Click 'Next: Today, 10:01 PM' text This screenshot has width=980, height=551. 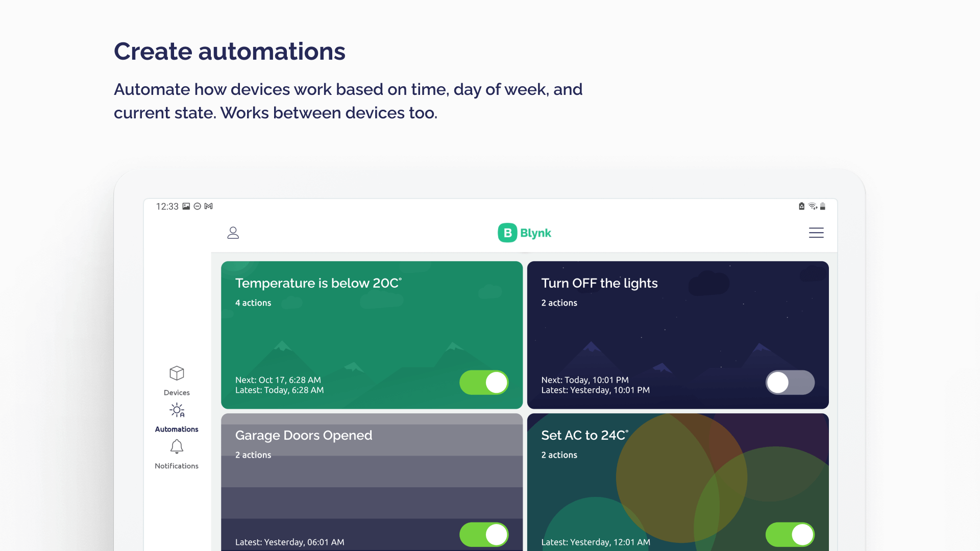585,380
